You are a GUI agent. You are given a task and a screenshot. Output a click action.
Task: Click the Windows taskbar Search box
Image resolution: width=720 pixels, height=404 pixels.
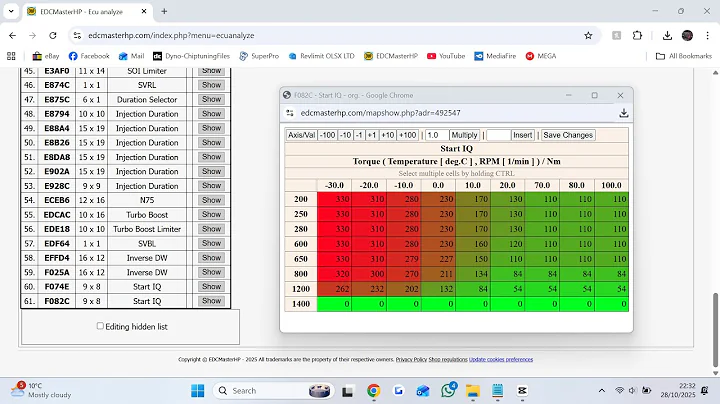pyautogui.click(x=273, y=391)
